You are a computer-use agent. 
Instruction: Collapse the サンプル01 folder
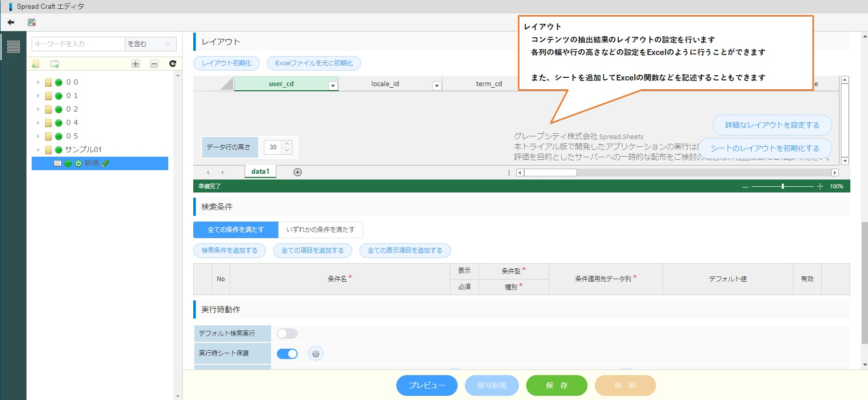point(38,150)
